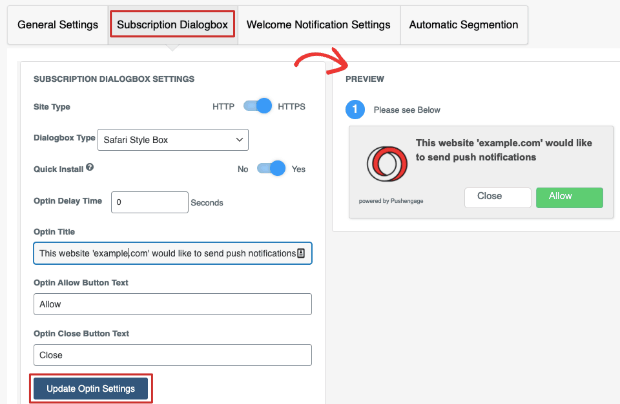Viewport: 620px width, 404px height.
Task: Click the Subscription Dialogbox Settings heading
Action: coord(114,79)
